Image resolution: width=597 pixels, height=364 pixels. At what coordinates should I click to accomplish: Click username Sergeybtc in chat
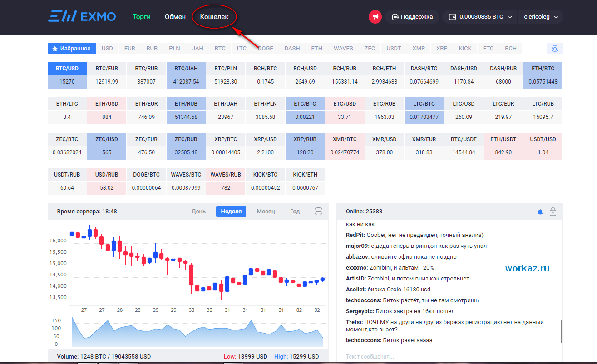tap(361, 311)
